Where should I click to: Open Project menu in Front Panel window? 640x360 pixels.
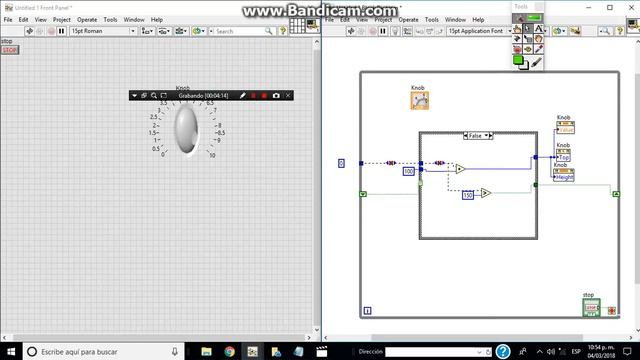pos(62,20)
